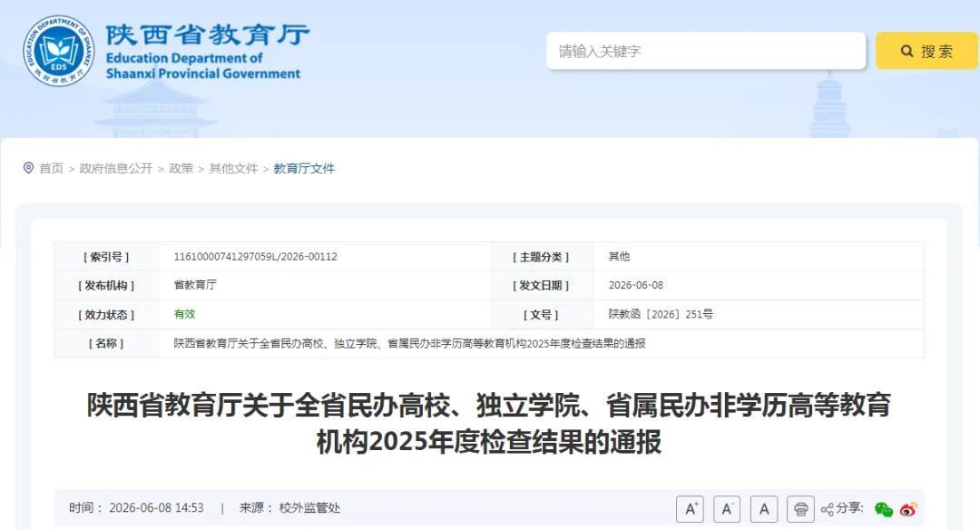Click the 主题分类 field label
Image resolution: width=980 pixels, height=530 pixels.
pos(541,257)
